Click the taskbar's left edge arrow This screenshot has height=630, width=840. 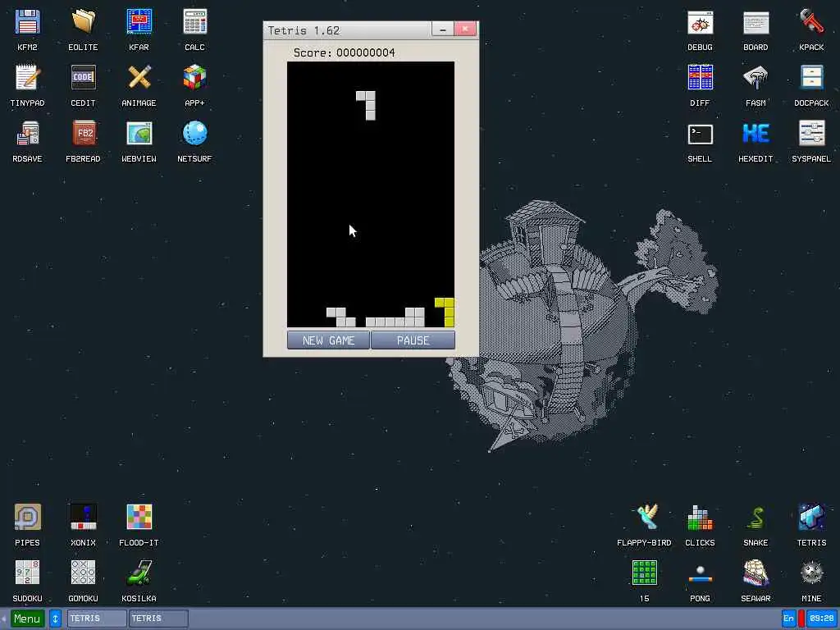tap(4, 619)
